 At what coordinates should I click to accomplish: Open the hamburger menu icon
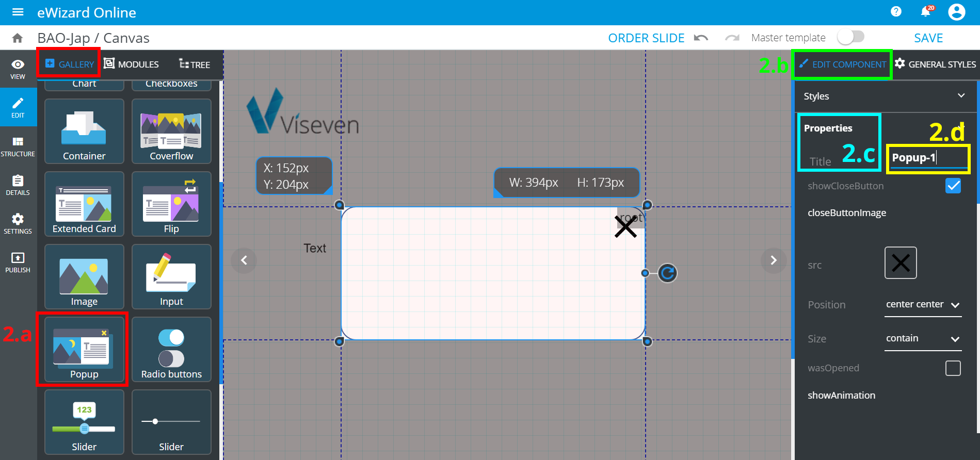[x=18, y=12]
